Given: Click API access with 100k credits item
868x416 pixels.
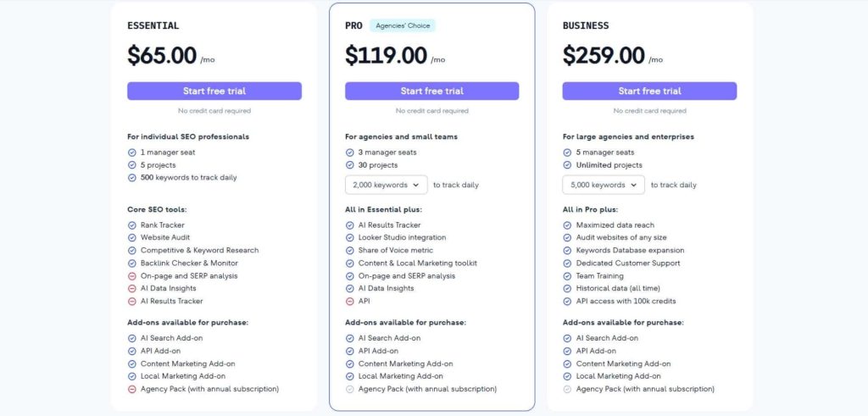Looking at the screenshot, I should [626, 302].
